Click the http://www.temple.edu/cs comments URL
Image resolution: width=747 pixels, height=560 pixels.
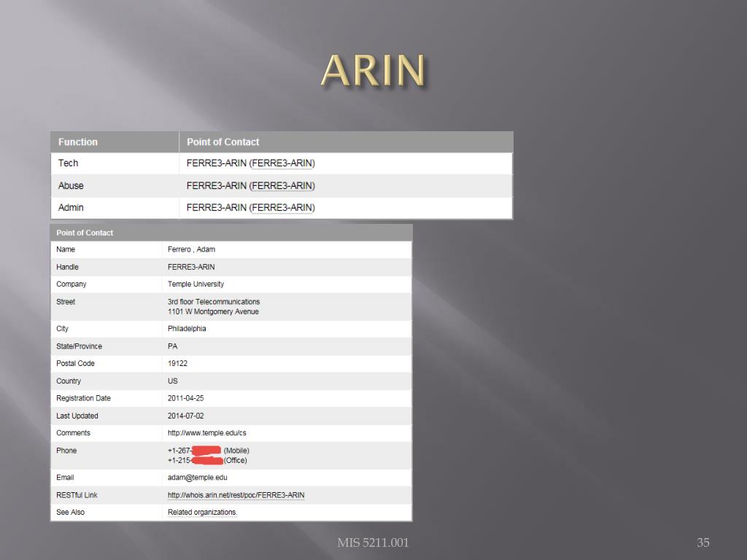pos(206,433)
